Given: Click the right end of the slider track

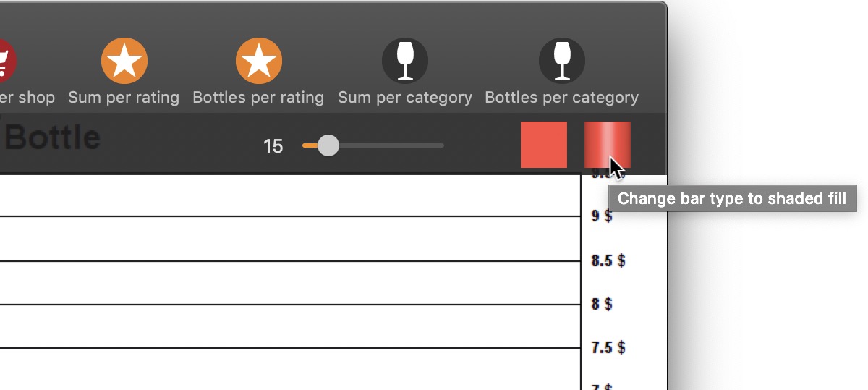Looking at the screenshot, I should 441,145.
